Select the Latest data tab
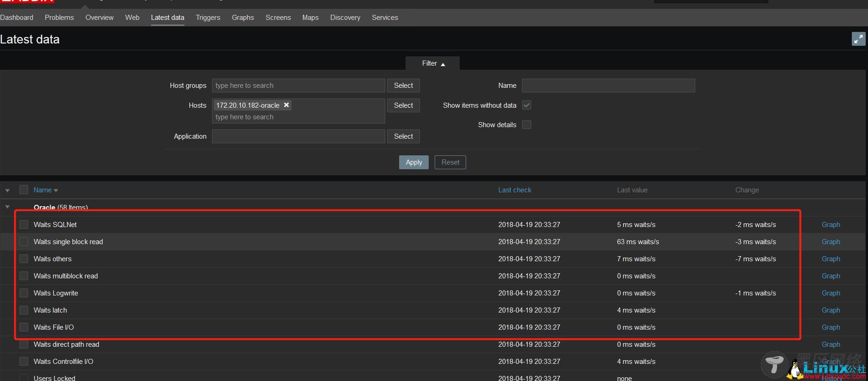The image size is (868, 381). pos(168,18)
